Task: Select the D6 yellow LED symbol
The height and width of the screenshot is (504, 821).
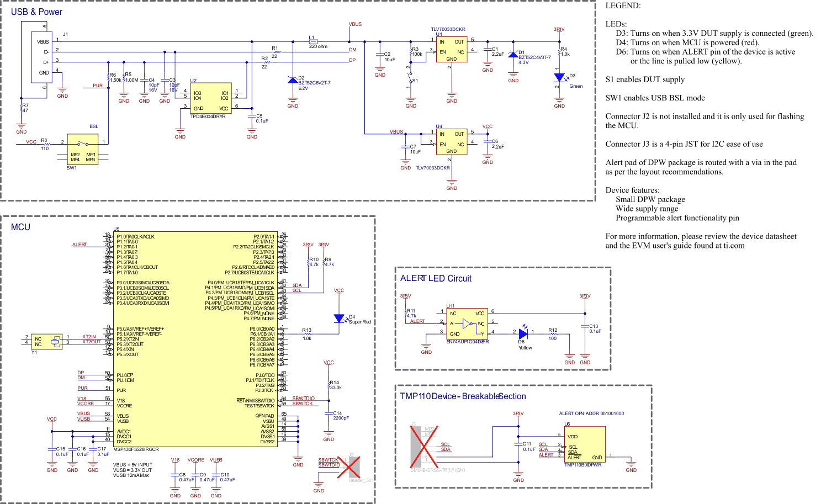Action: (523, 333)
